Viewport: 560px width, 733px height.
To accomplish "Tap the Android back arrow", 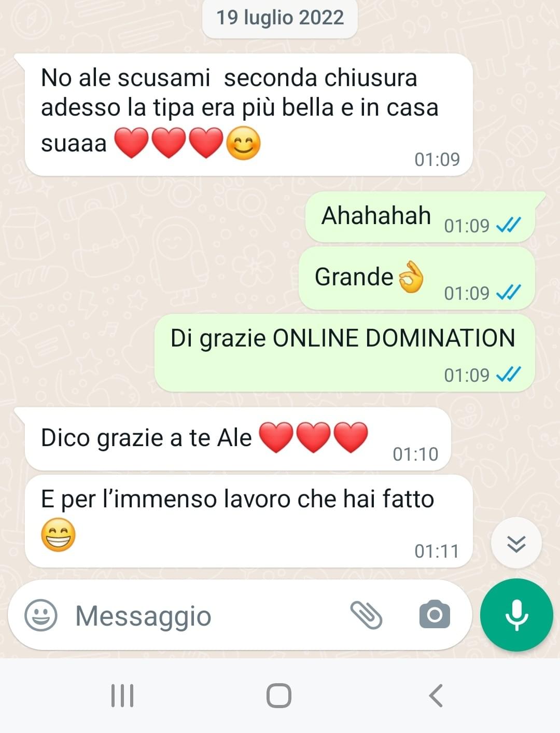I will (436, 696).
